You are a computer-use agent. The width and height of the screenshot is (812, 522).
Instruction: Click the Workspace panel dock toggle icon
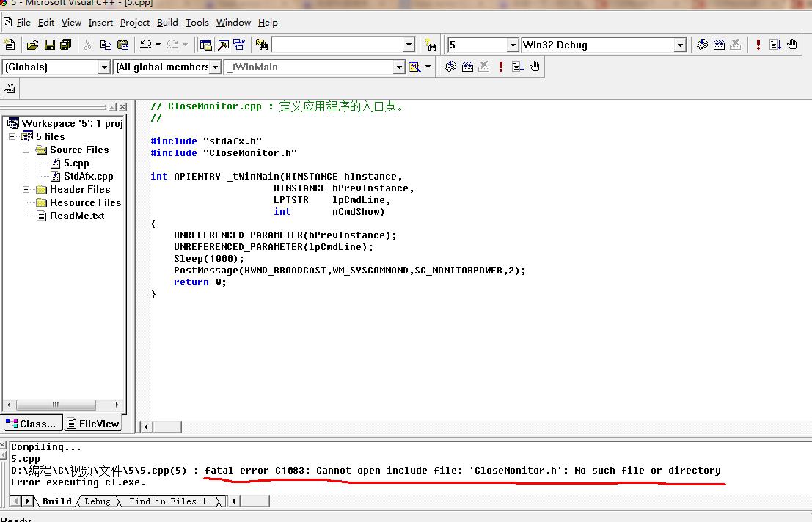point(112,107)
